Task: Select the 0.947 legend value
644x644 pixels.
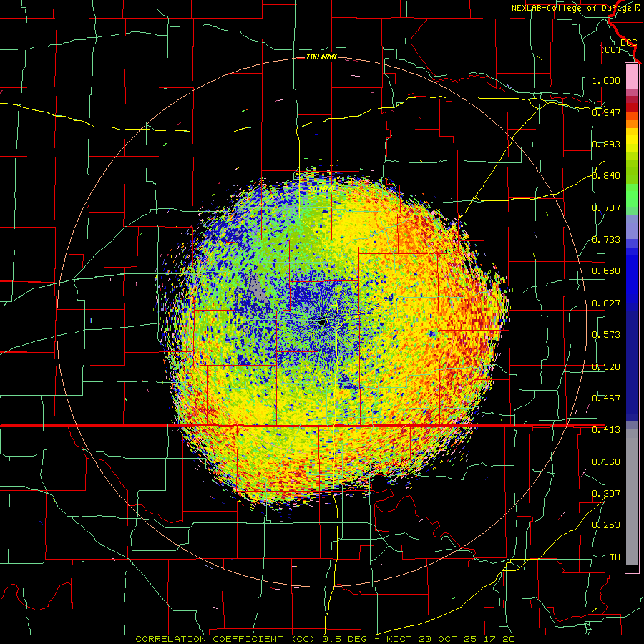Action: click(x=606, y=112)
